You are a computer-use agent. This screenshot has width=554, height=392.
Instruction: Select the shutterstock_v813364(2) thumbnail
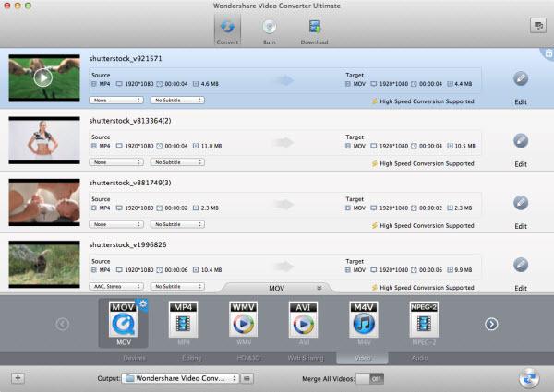[44, 140]
